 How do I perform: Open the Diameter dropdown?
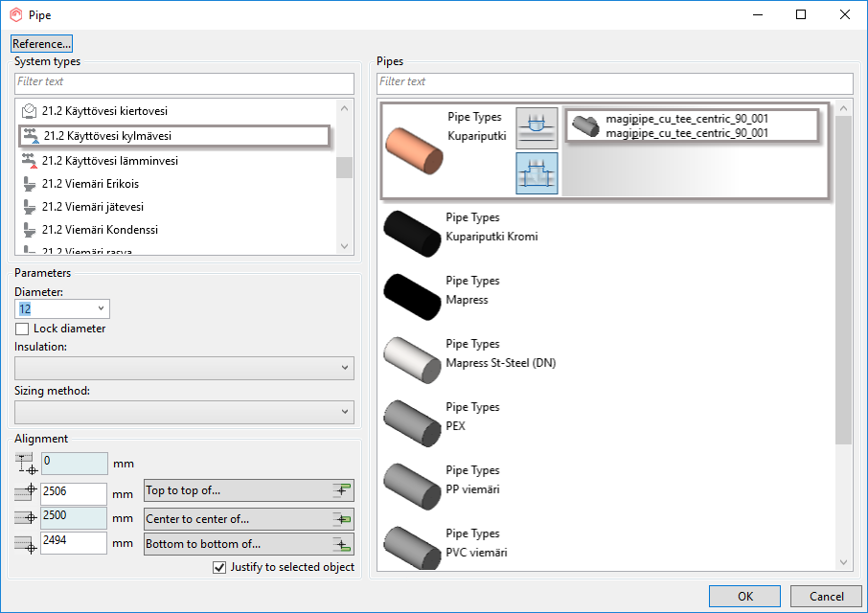tap(101, 309)
